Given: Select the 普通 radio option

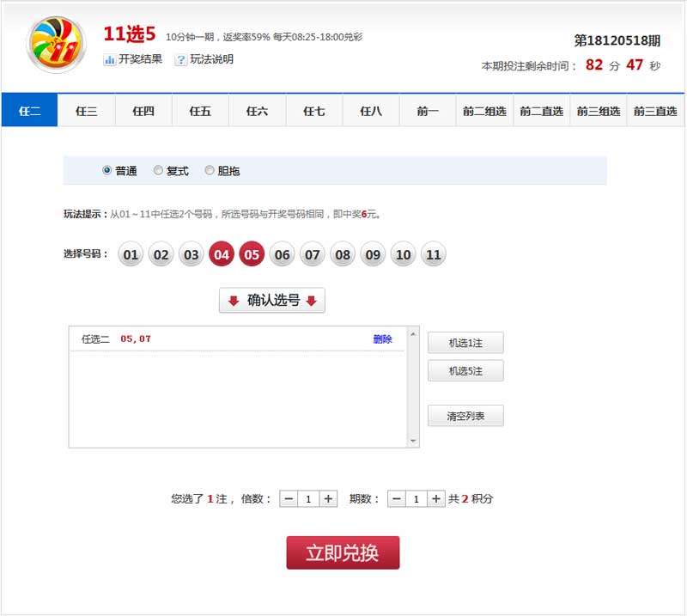Looking at the screenshot, I should tap(106, 170).
